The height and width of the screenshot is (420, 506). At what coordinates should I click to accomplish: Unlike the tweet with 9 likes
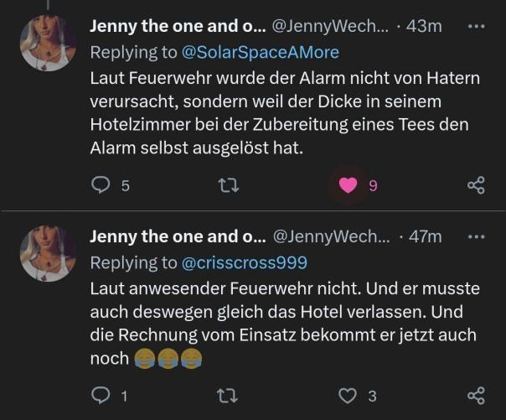348,185
